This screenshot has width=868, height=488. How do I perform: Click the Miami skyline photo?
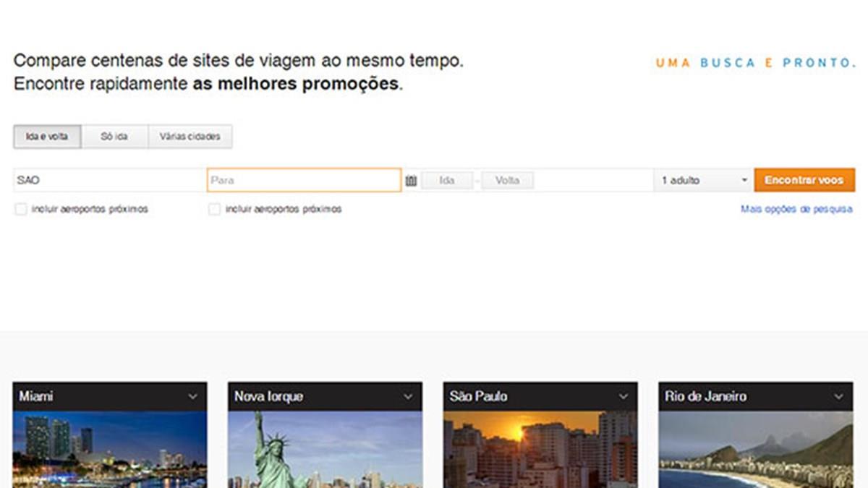[x=109, y=450]
